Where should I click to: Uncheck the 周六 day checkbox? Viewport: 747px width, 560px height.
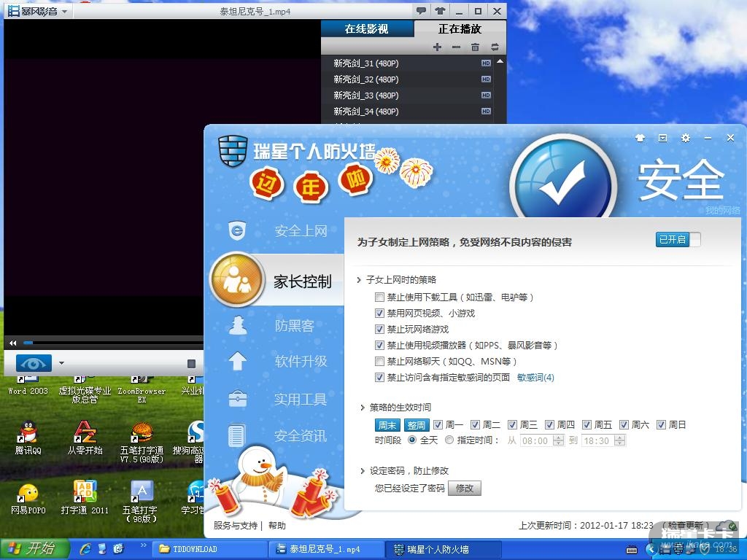tap(624, 424)
